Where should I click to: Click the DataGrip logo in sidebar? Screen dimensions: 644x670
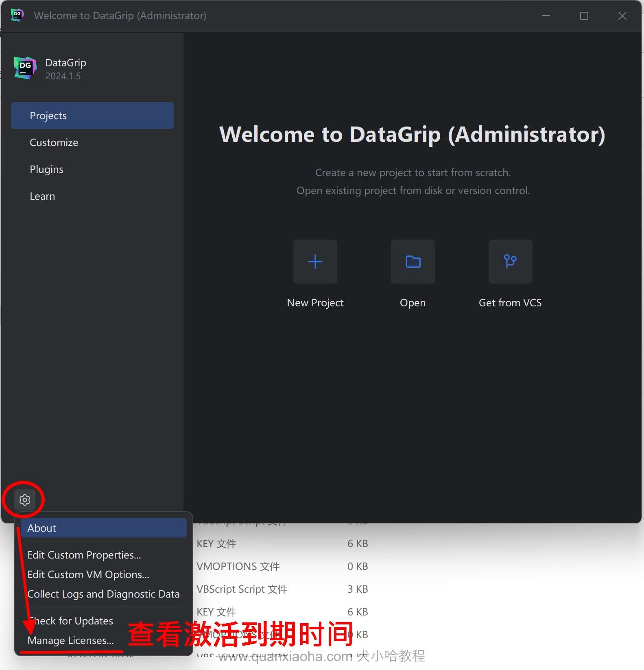(x=25, y=68)
